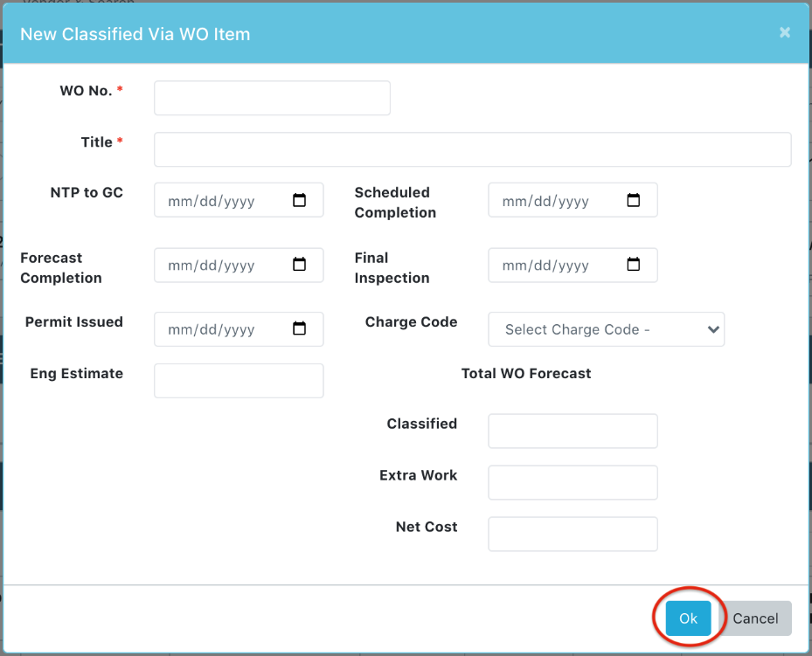Focus the WO No. input field
Image resolution: width=812 pixels, height=656 pixels.
[x=272, y=98]
